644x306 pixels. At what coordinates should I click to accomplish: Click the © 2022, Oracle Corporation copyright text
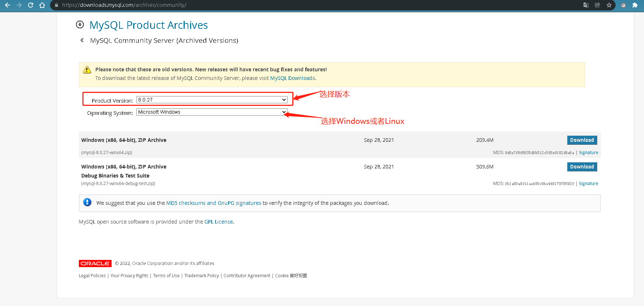point(165,264)
